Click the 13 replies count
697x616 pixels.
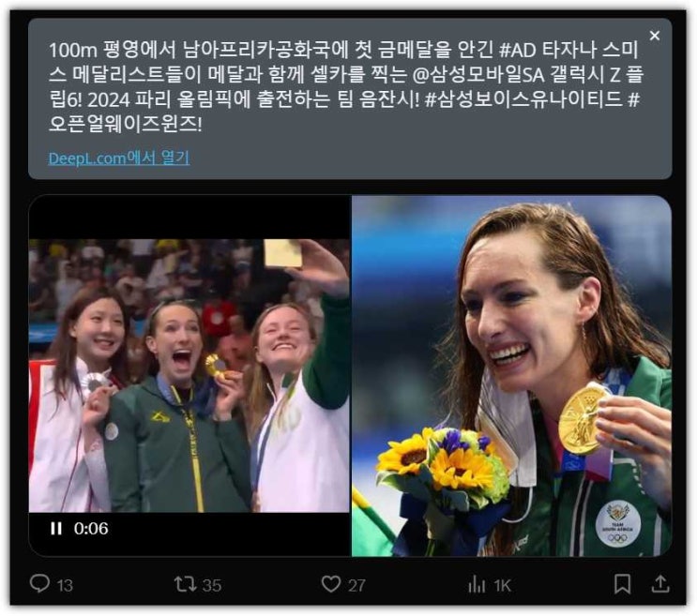(65, 585)
